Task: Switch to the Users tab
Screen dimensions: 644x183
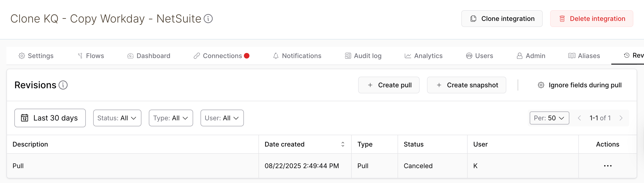Action: [x=479, y=56]
